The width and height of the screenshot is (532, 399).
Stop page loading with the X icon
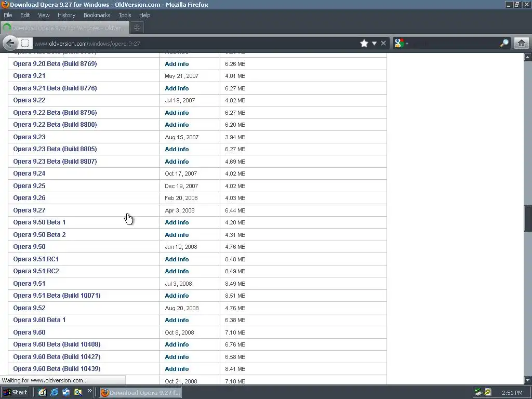point(383,44)
